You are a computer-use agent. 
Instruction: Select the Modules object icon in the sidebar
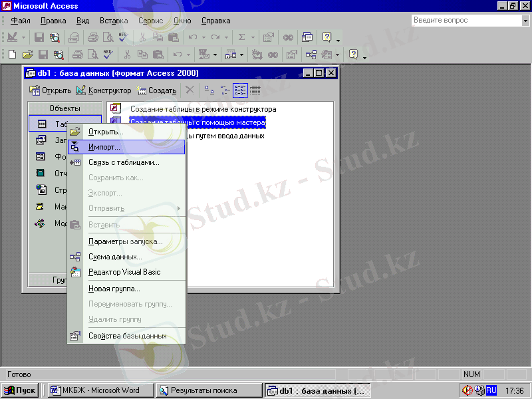click(x=40, y=223)
